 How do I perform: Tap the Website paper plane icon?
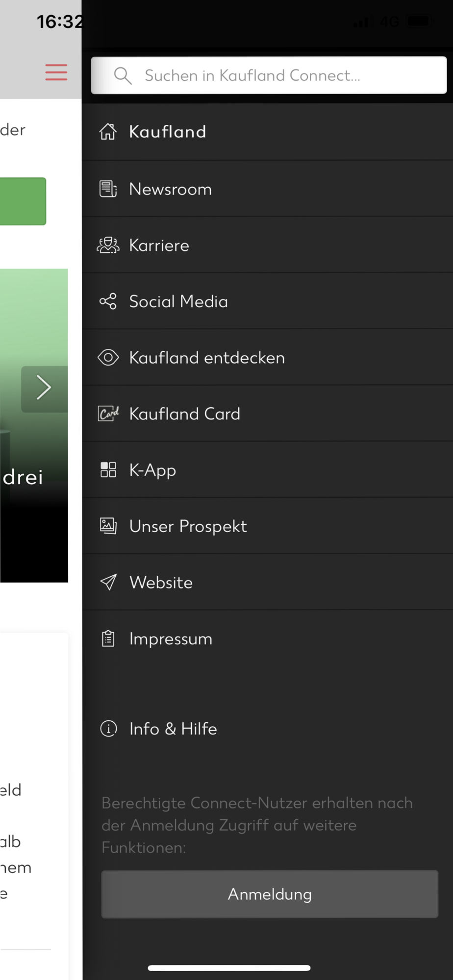pyautogui.click(x=108, y=582)
